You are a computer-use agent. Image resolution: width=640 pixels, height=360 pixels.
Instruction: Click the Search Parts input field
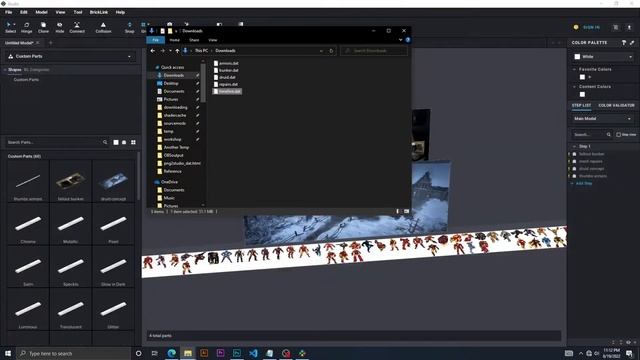53,142
